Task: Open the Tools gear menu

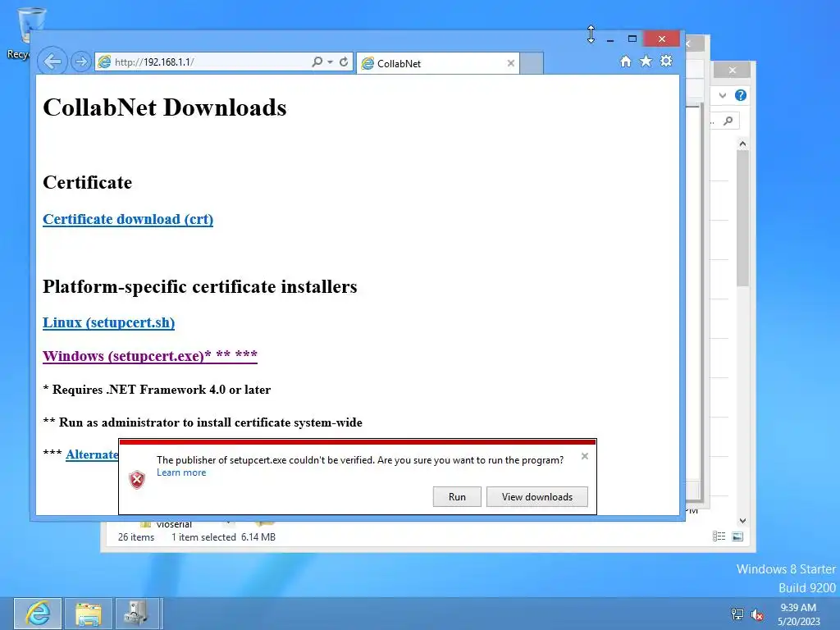Action: tap(666, 61)
